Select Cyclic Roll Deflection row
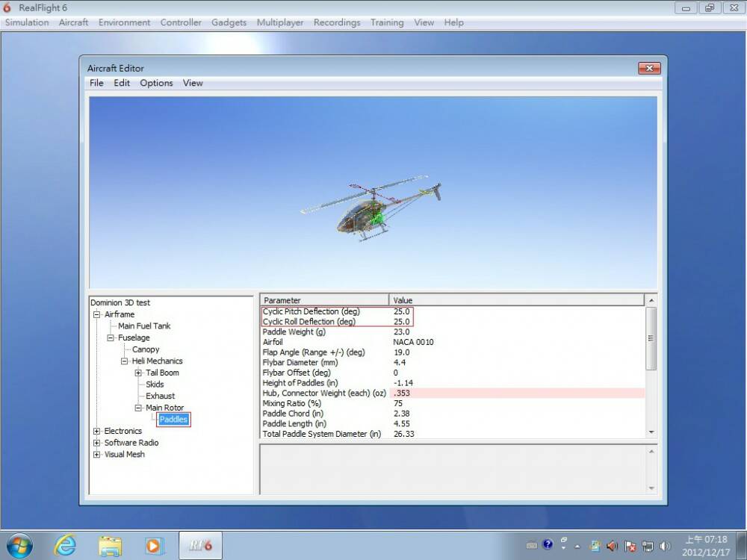The image size is (747, 560). click(452, 322)
